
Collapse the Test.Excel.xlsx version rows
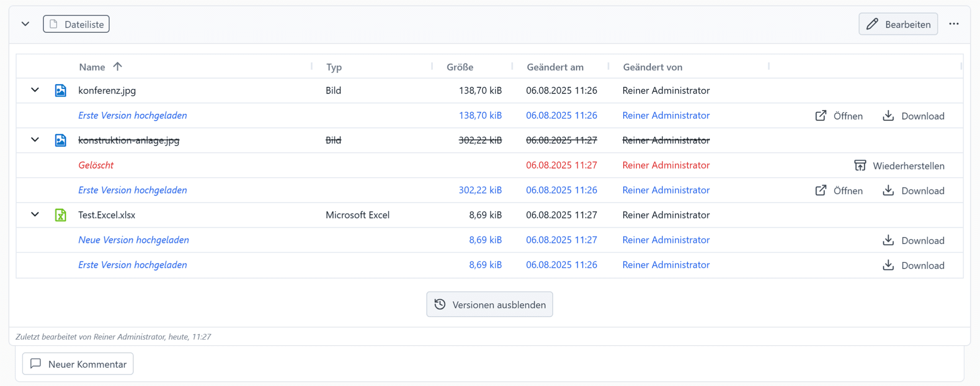tap(35, 214)
